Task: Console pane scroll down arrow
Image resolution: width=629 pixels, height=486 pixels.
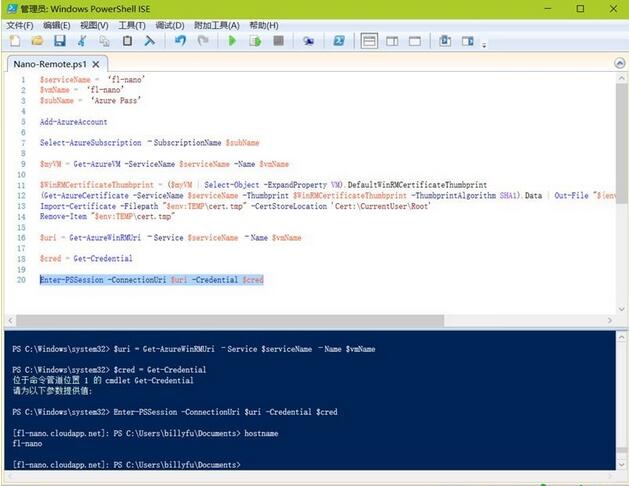Action: [x=621, y=465]
